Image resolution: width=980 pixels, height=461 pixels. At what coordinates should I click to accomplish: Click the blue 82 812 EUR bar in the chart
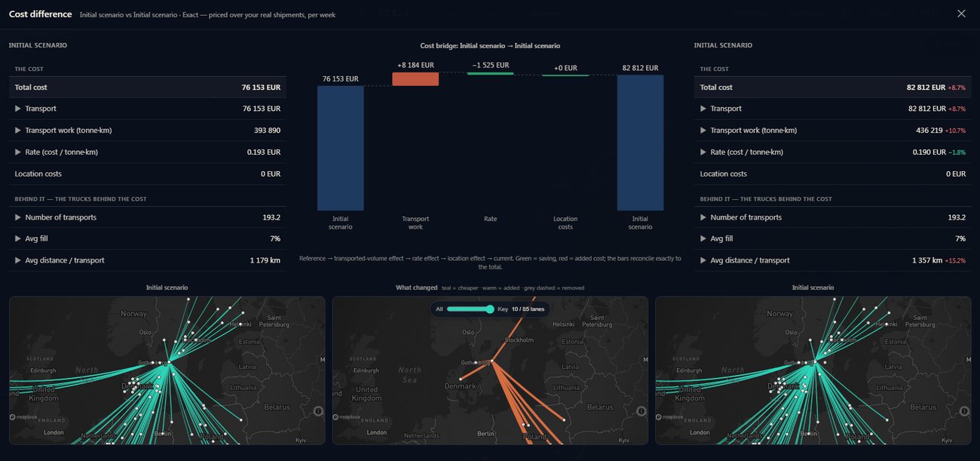coord(640,143)
